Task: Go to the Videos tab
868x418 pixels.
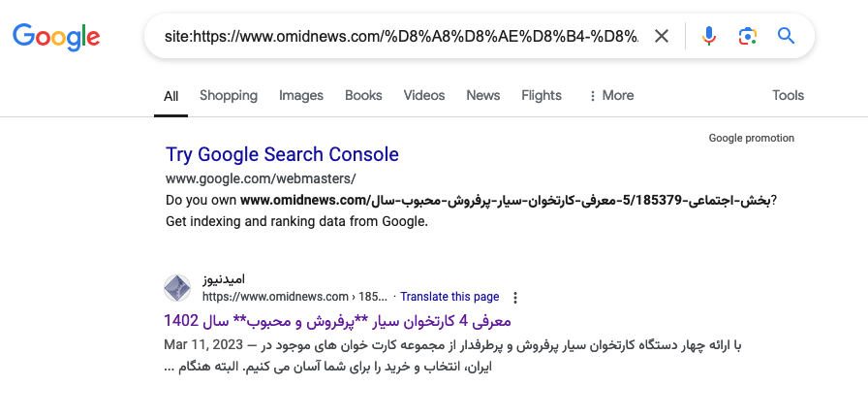Action: tap(424, 95)
